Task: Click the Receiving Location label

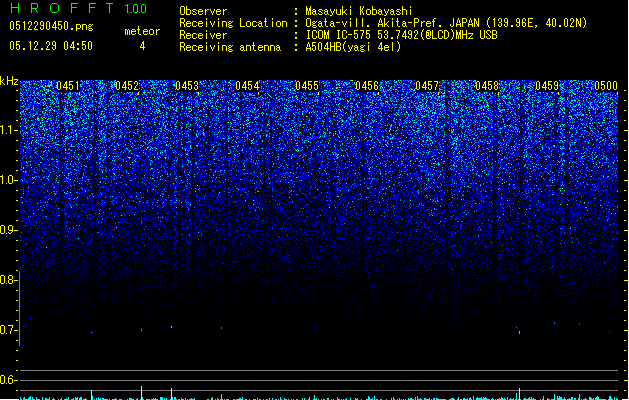Action: (x=233, y=23)
